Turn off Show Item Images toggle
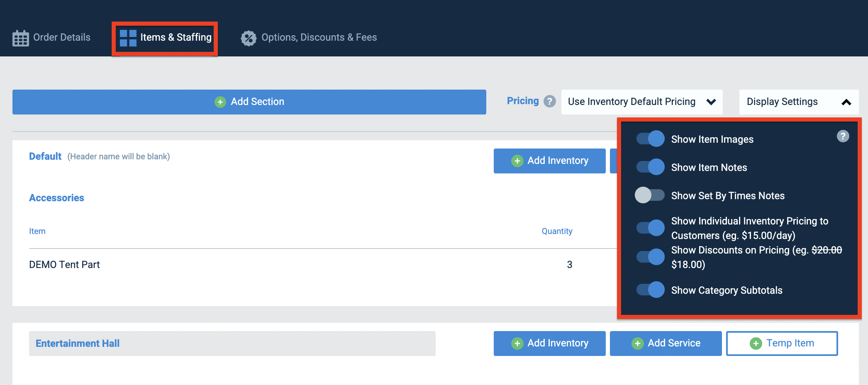Image resolution: width=868 pixels, height=385 pixels. tap(650, 139)
